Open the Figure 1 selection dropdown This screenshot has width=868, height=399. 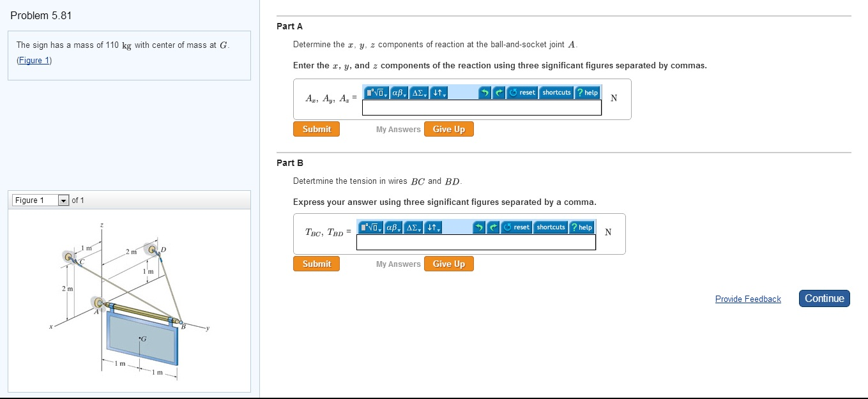(x=63, y=200)
